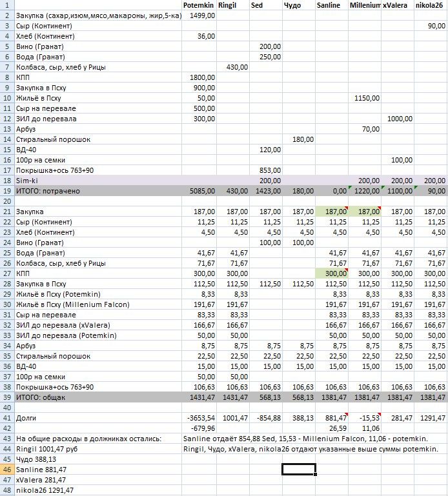
Task: Select the -854,88 debt cell
Action: [267, 418]
